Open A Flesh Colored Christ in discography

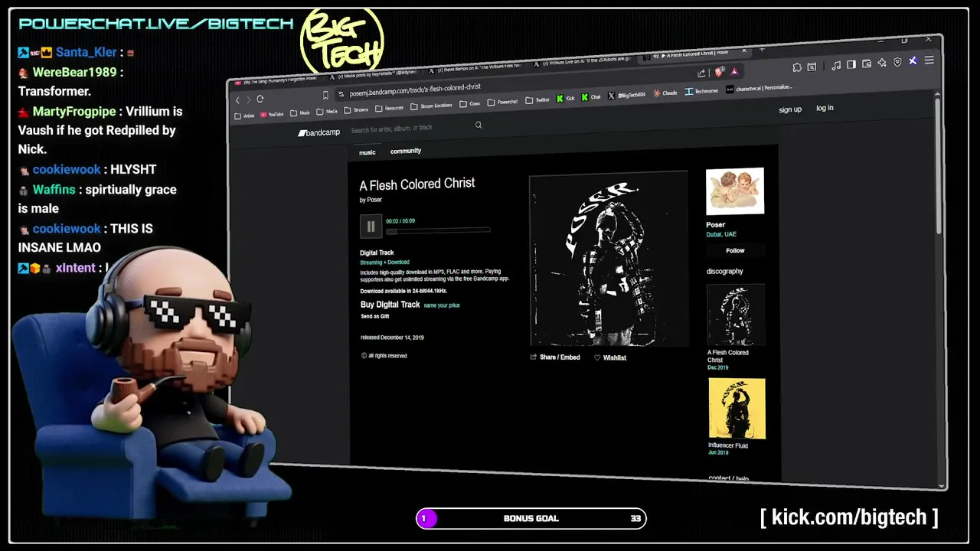pyautogui.click(x=736, y=315)
